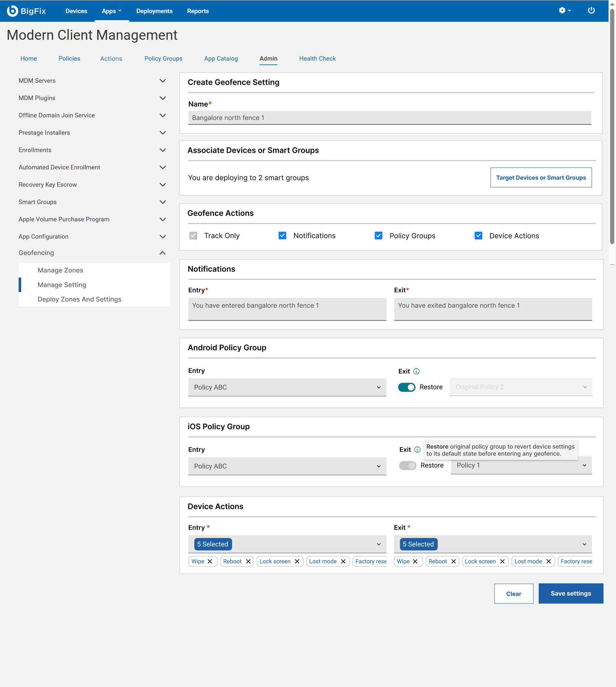Screen dimensions: 616x687
Task: Uncheck the Device Actions checkbox
Action: point(478,236)
